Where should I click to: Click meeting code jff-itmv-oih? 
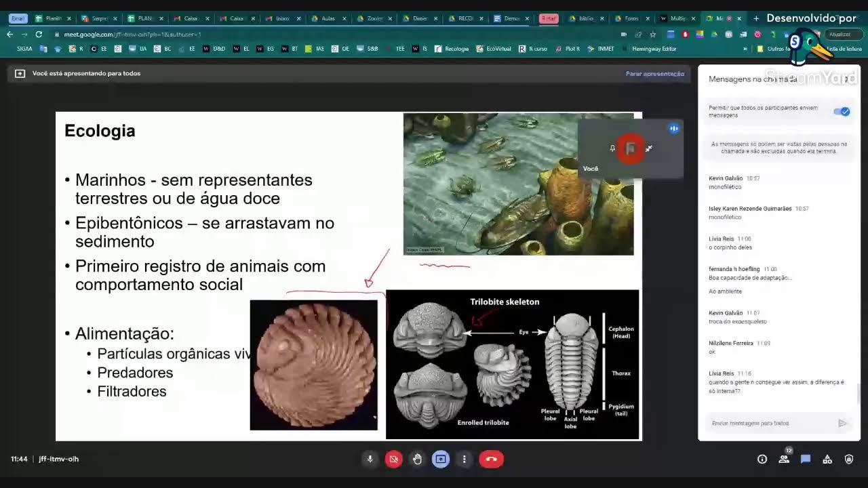coord(59,459)
